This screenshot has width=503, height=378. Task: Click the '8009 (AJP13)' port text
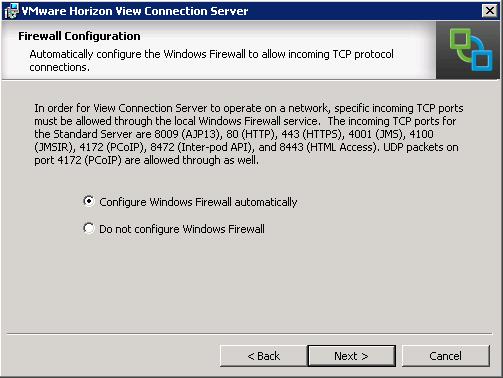click(x=188, y=134)
